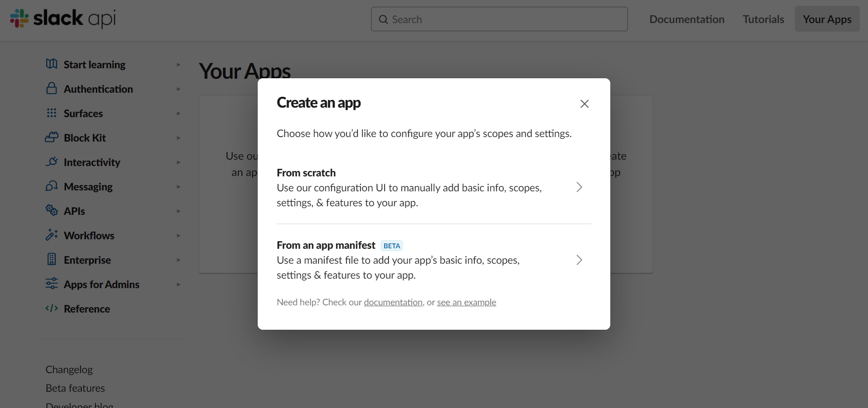Expand the Authentication section arrow
868x408 pixels.
179,89
